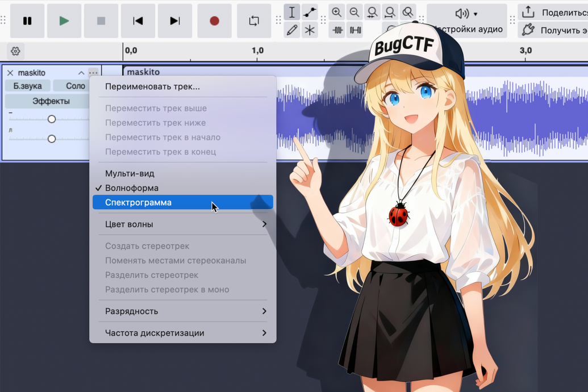Open the Эффекты panel for the track
Viewport: 588px width, 392px height.
51,101
